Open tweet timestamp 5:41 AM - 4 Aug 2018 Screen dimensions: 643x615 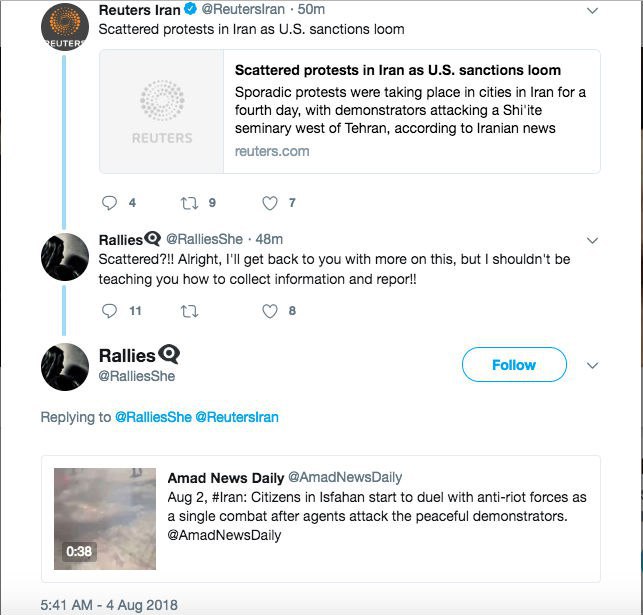[108, 605]
